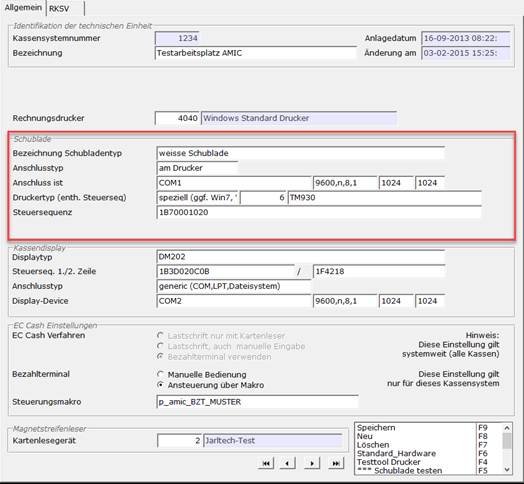Screen dimensions: 524x484
Task: Choose Bezahlterminal verwenden radio option
Action: pos(161,356)
